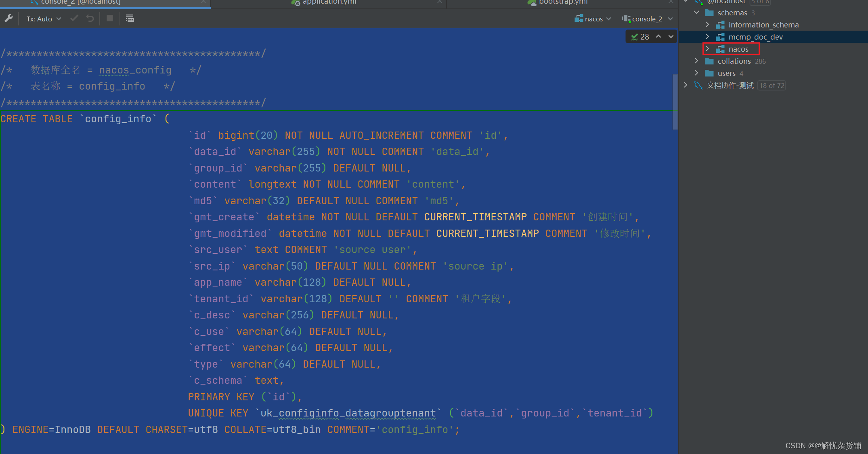Image resolution: width=868 pixels, height=454 pixels.
Task: Jump to next problem with the down arrow
Action: (x=670, y=36)
